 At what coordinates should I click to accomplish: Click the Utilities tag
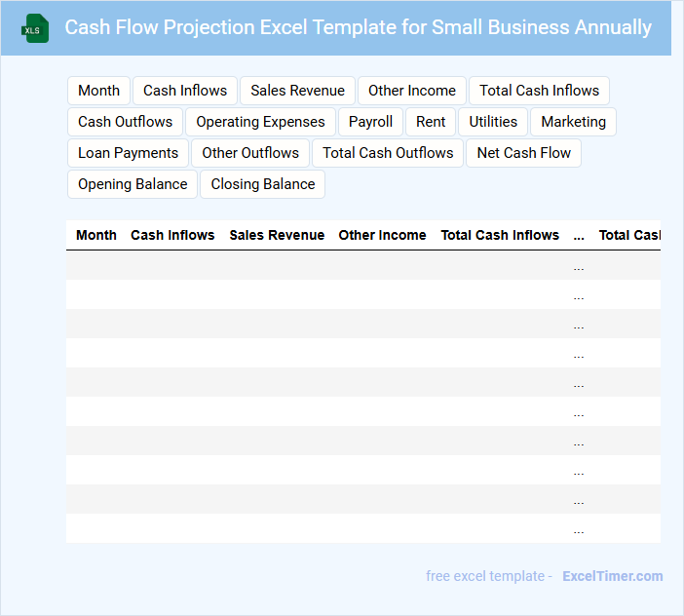(493, 122)
